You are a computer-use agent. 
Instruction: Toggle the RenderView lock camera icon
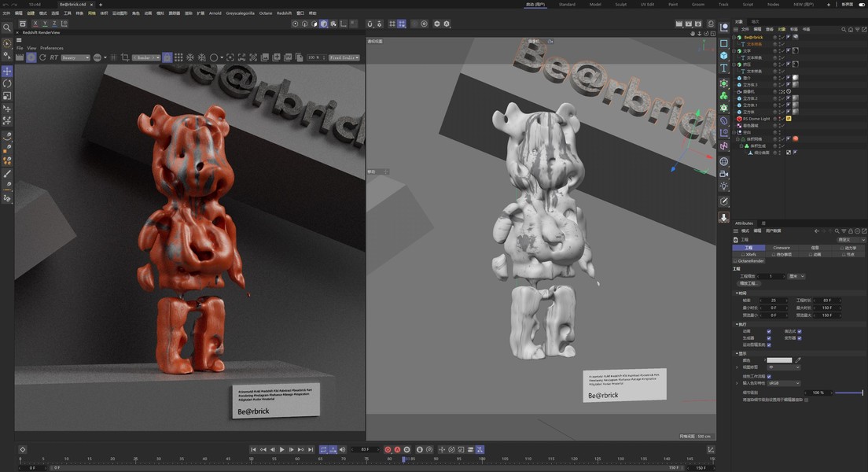pos(167,57)
